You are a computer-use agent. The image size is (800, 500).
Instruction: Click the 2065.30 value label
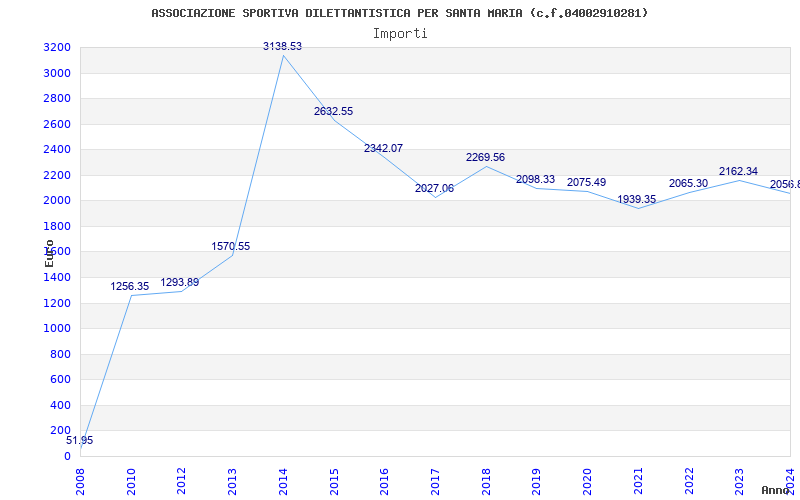tap(688, 183)
